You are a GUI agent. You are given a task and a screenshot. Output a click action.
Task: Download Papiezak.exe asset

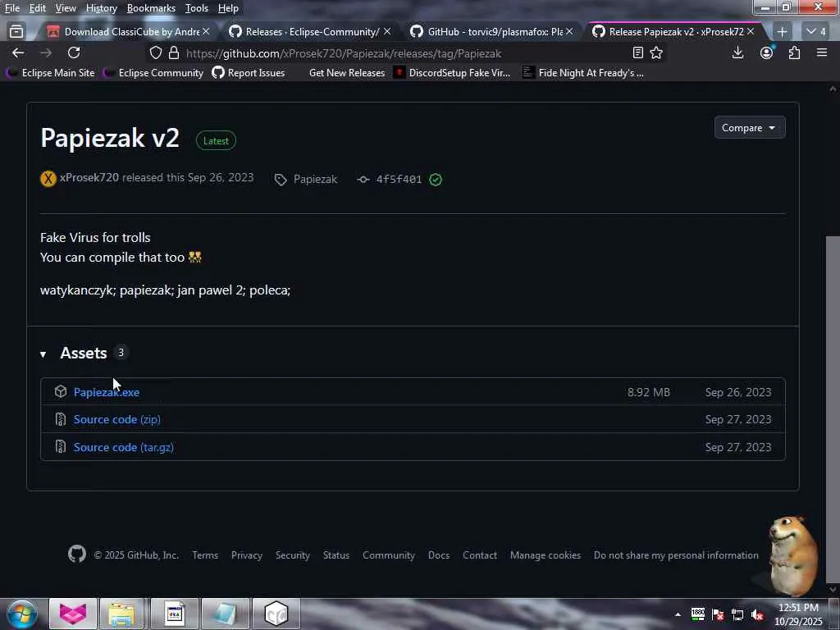tap(107, 392)
